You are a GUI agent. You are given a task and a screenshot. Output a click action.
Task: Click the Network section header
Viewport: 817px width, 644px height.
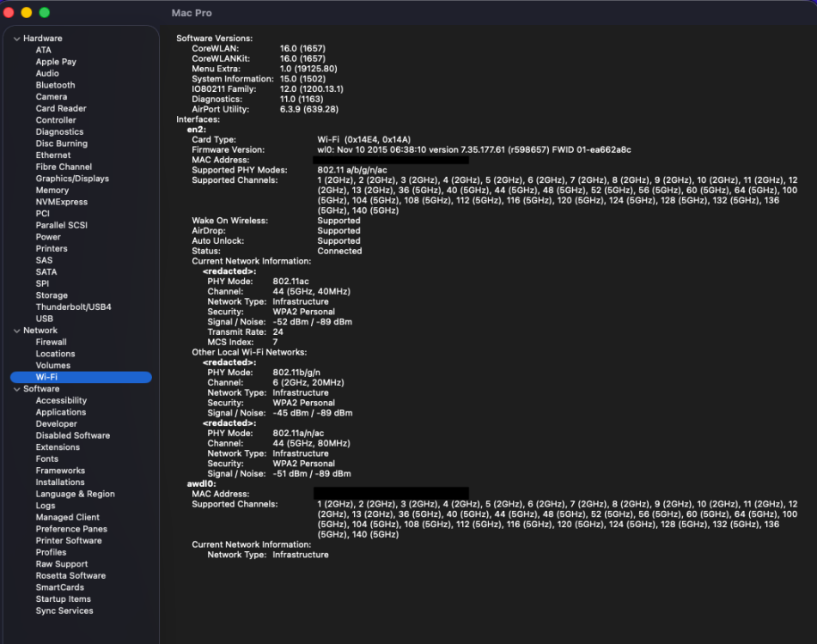tap(40, 331)
